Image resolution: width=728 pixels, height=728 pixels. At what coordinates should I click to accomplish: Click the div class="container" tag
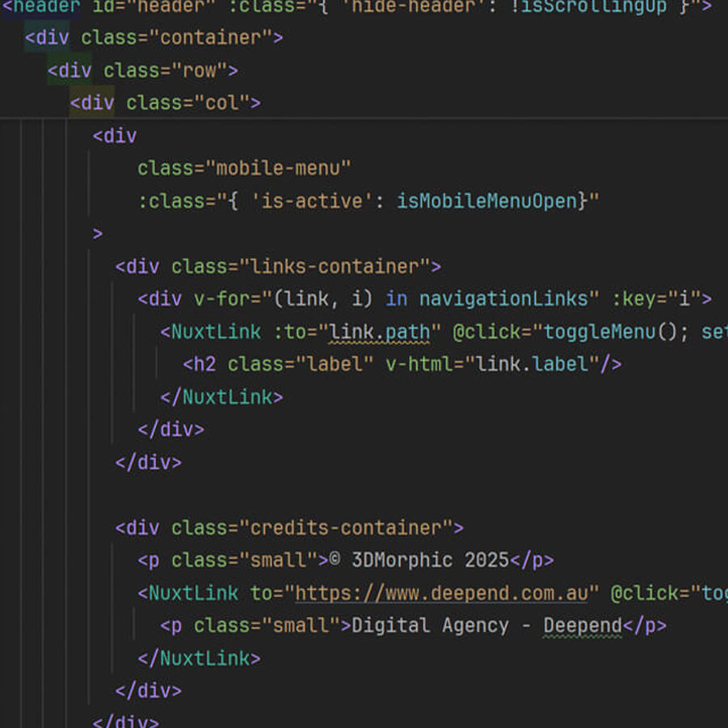[154, 37]
